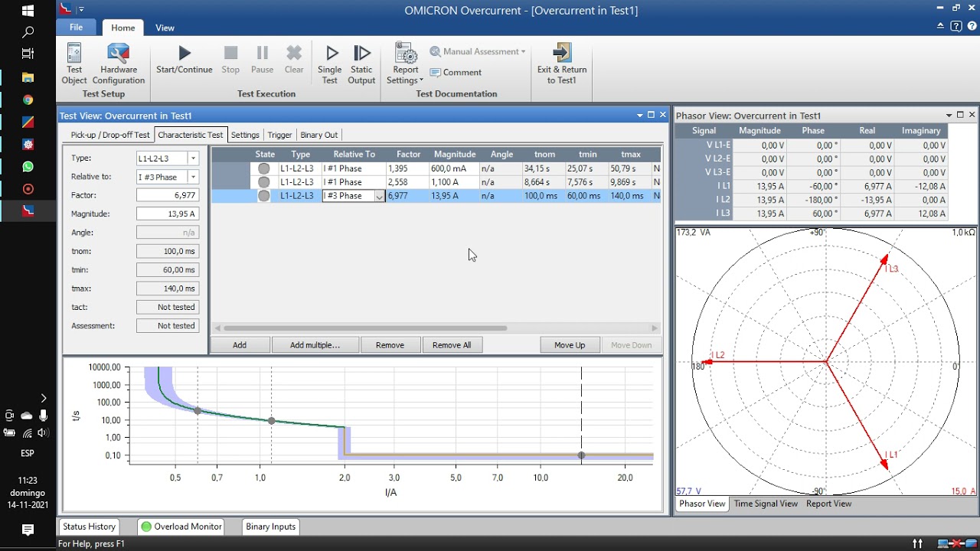The height and width of the screenshot is (551, 980).
Task: Click the tnom column header
Action: click(x=544, y=154)
